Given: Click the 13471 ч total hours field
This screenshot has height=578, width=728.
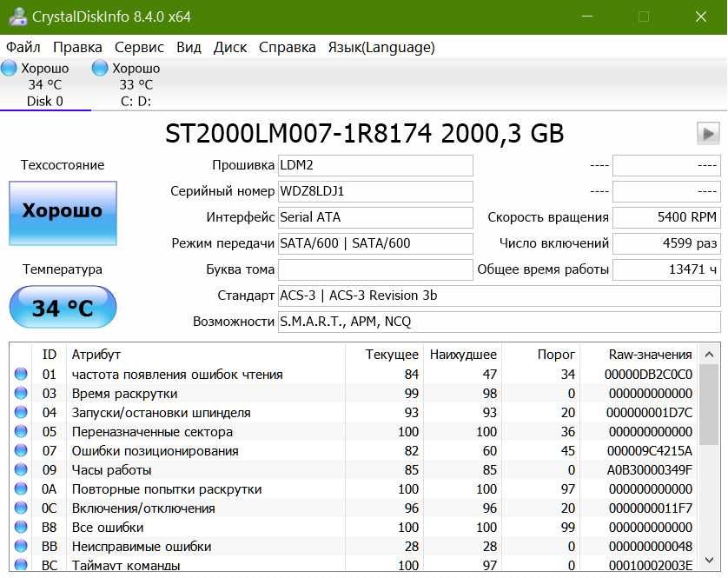Looking at the screenshot, I should pyautogui.click(x=666, y=269).
